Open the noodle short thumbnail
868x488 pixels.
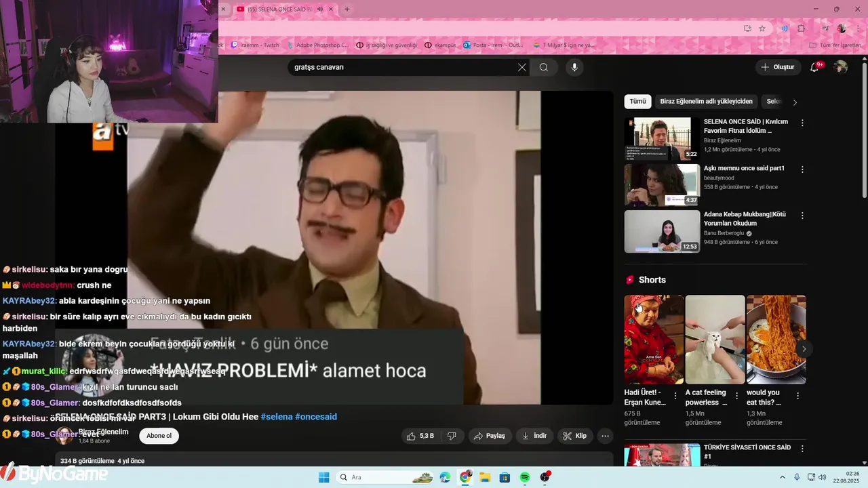click(776, 339)
